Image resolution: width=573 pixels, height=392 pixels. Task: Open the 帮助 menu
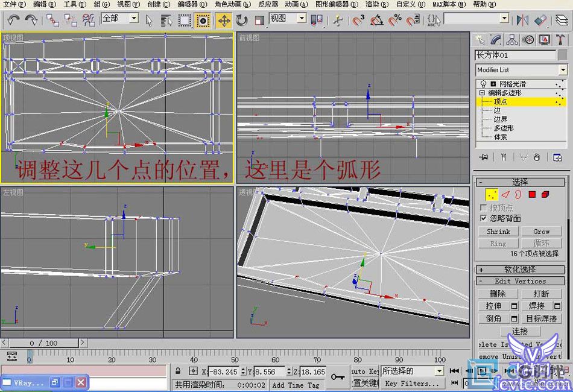(484, 4)
